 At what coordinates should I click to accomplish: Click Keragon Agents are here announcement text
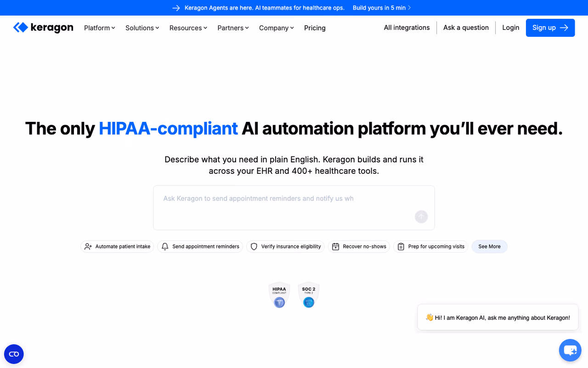tap(265, 8)
